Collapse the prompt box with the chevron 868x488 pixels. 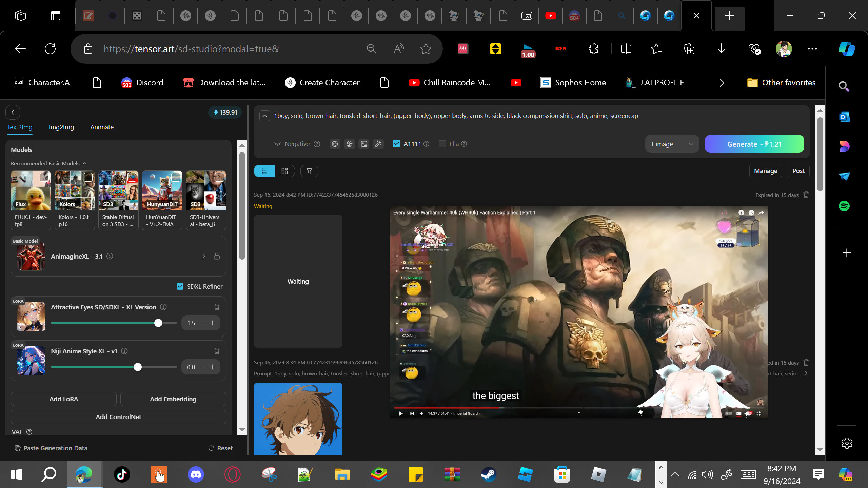point(265,116)
